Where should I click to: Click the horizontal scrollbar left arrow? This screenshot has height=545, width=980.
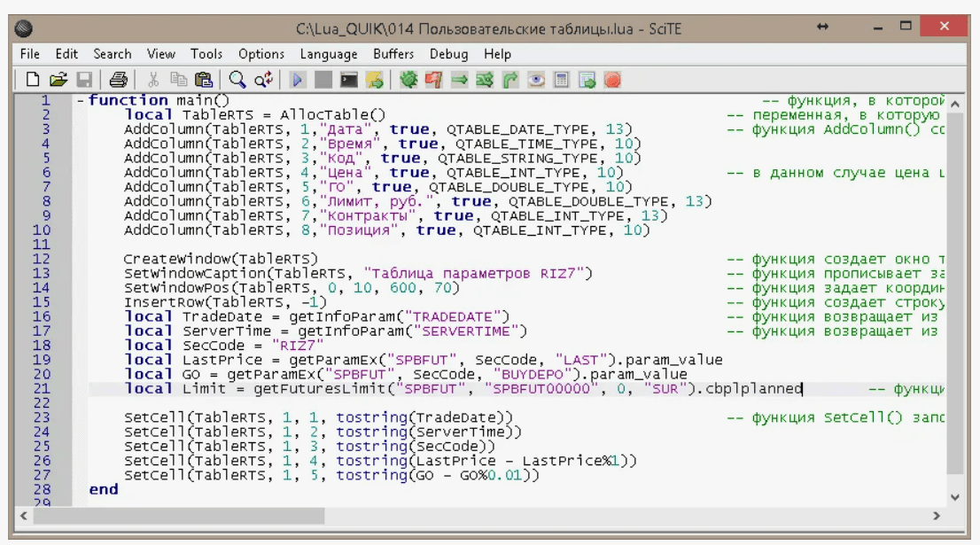coord(24,516)
